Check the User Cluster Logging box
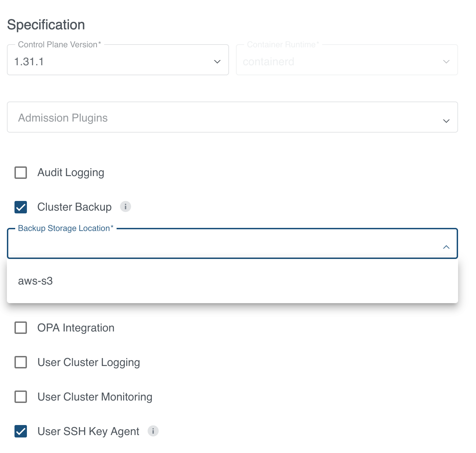Image resolution: width=476 pixels, height=453 pixels. pyautogui.click(x=20, y=363)
